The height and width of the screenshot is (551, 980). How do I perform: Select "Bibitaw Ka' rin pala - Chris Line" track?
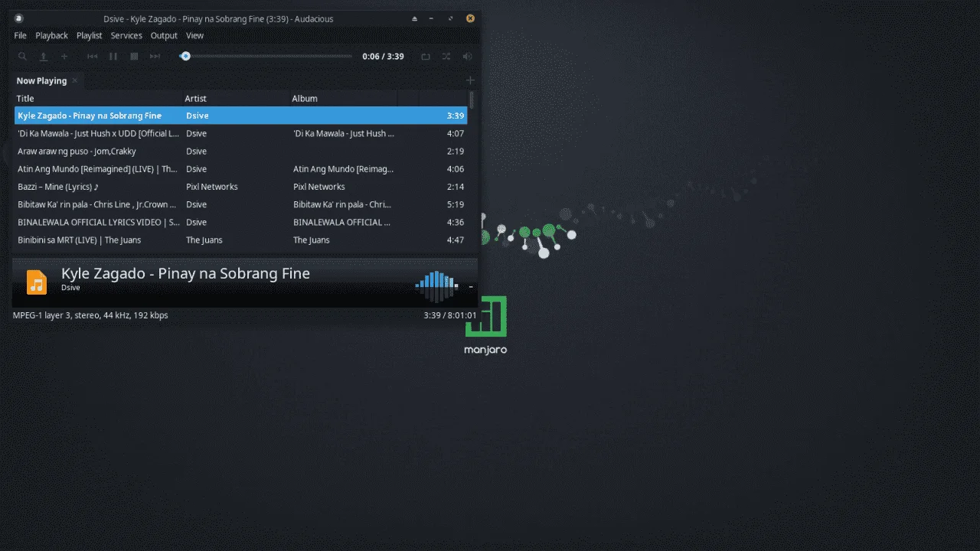pyautogui.click(x=240, y=204)
